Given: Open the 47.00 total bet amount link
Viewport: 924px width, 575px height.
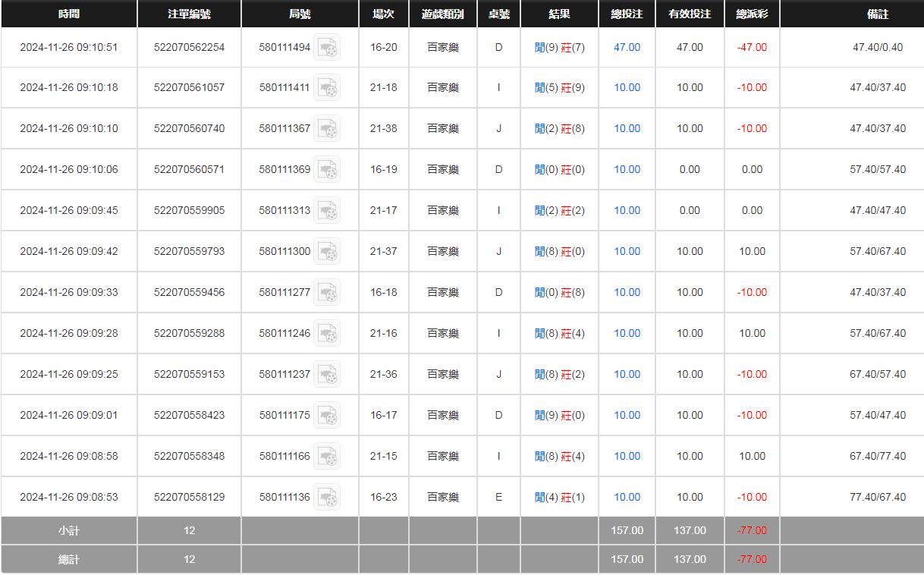Looking at the screenshot, I should point(627,47).
